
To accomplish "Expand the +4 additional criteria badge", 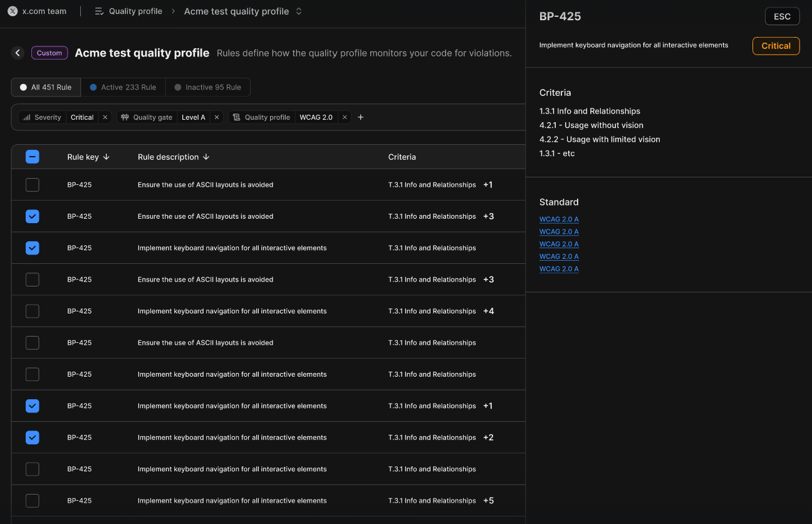I will coord(489,311).
